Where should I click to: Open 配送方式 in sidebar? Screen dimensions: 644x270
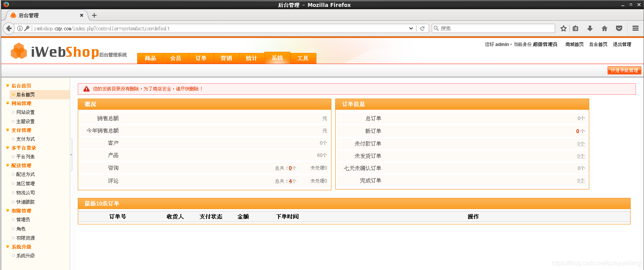pos(25,175)
